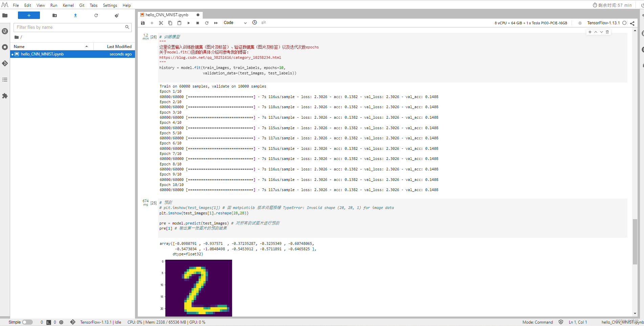Click the model.fit code cell 26
Viewport: 644px width, 326px height.
tap(393, 57)
